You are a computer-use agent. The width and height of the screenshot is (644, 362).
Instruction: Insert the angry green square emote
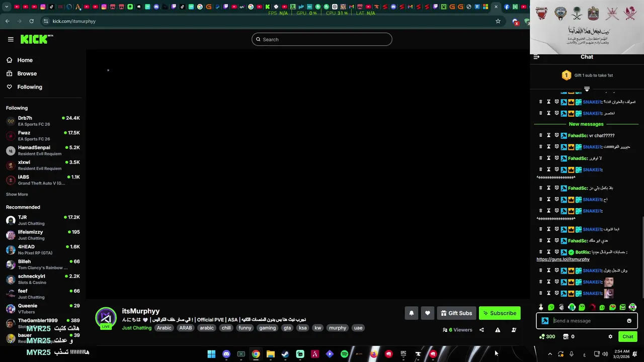tap(622, 307)
